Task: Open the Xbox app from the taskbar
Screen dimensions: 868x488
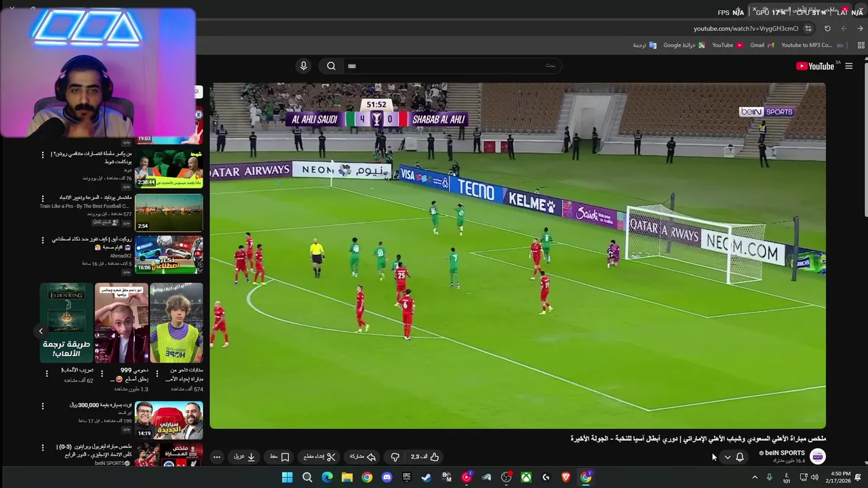Action: 526,477
